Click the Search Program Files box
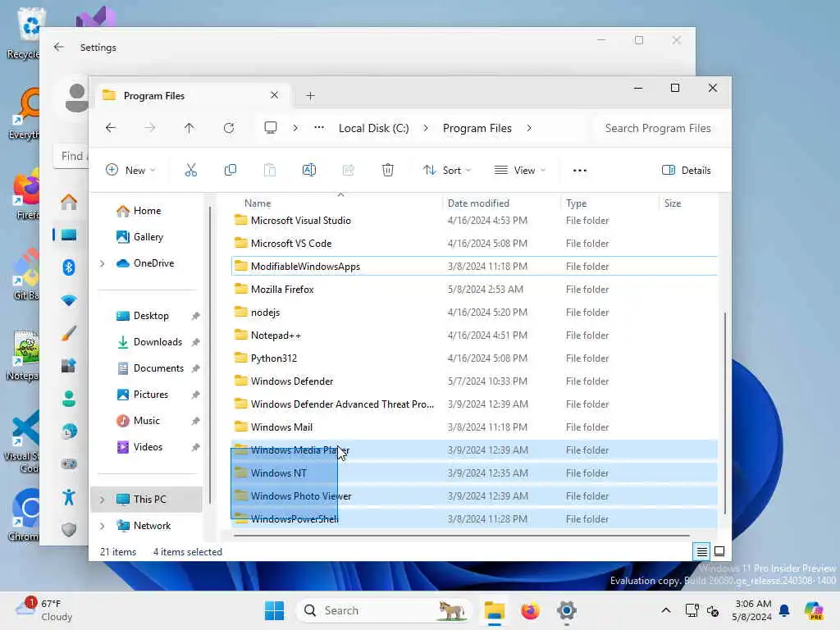This screenshot has height=630, width=840. coord(658,128)
